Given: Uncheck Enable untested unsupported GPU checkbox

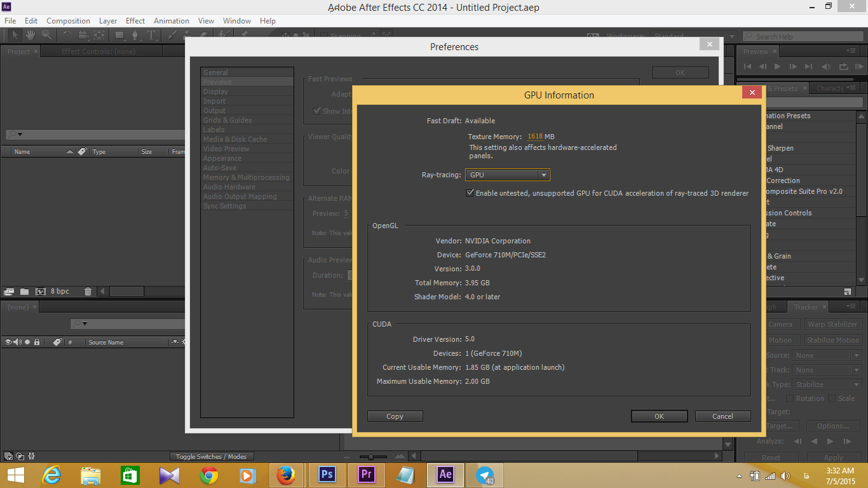Looking at the screenshot, I should click(x=470, y=193).
